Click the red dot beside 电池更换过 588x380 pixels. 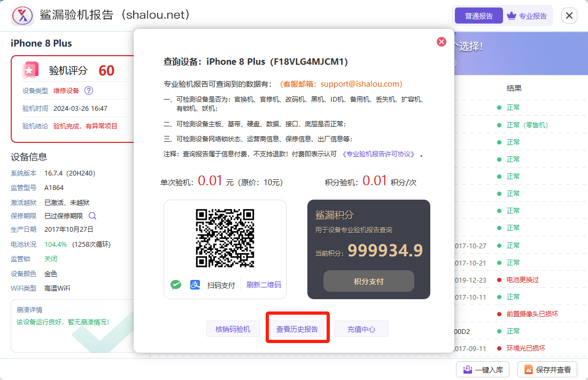[x=499, y=280]
